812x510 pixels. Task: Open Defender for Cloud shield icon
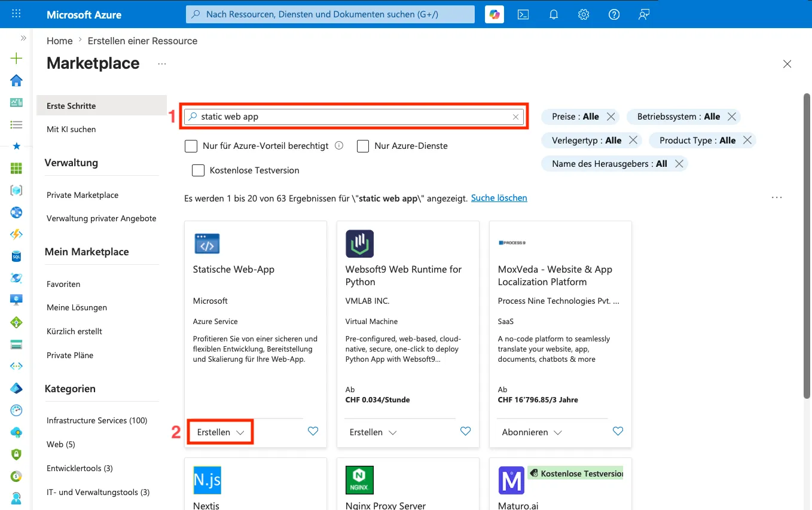[17, 454]
